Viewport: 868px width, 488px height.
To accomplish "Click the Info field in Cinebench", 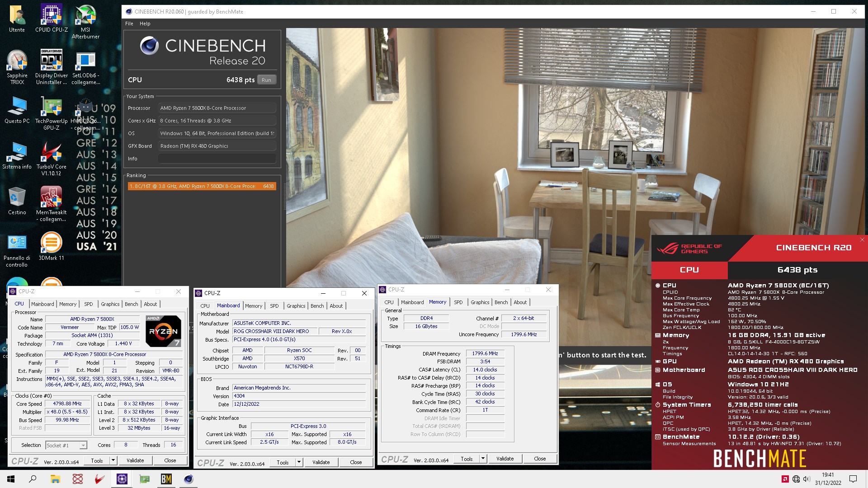I will tap(217, 159).
